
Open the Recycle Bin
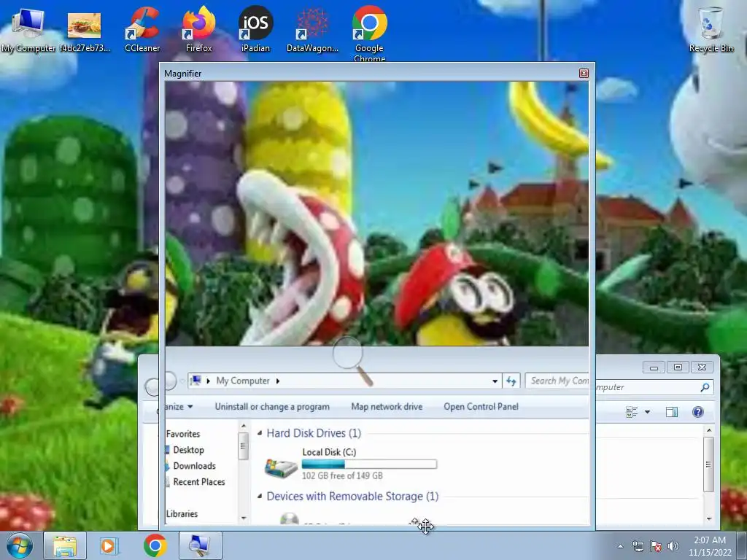pos(711,30)
